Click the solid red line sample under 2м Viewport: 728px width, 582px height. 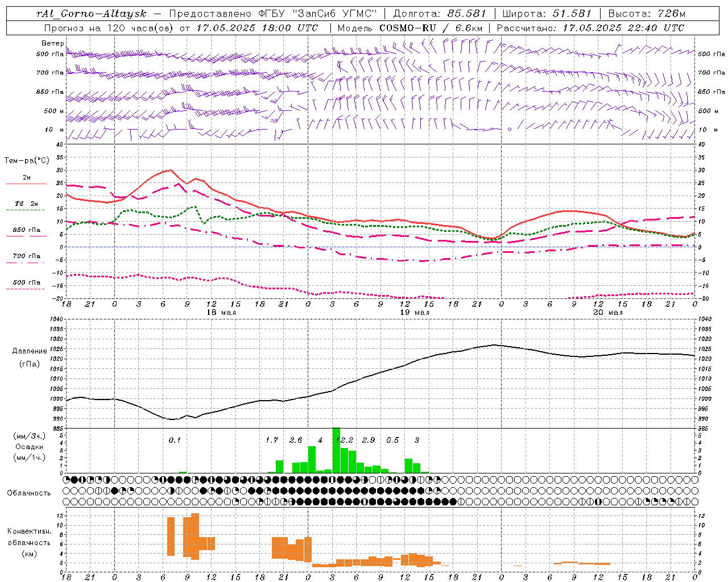26,184
